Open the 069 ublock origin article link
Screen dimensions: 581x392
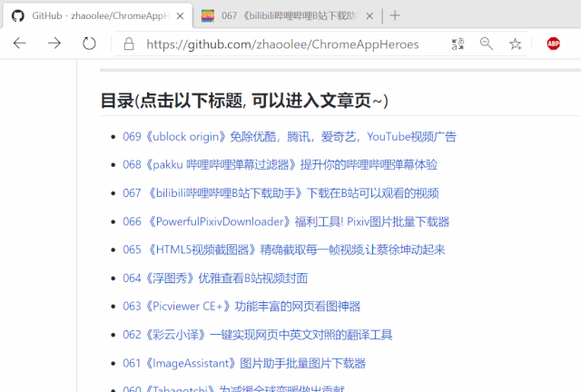290,137
